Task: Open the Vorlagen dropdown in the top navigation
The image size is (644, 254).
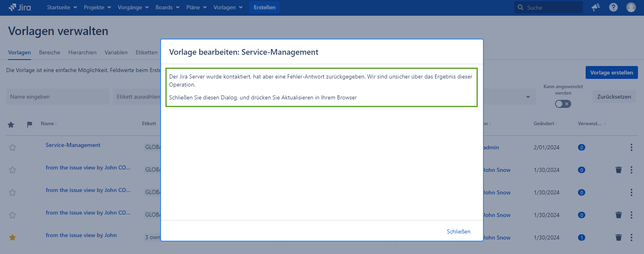Action: pos(228,7)
